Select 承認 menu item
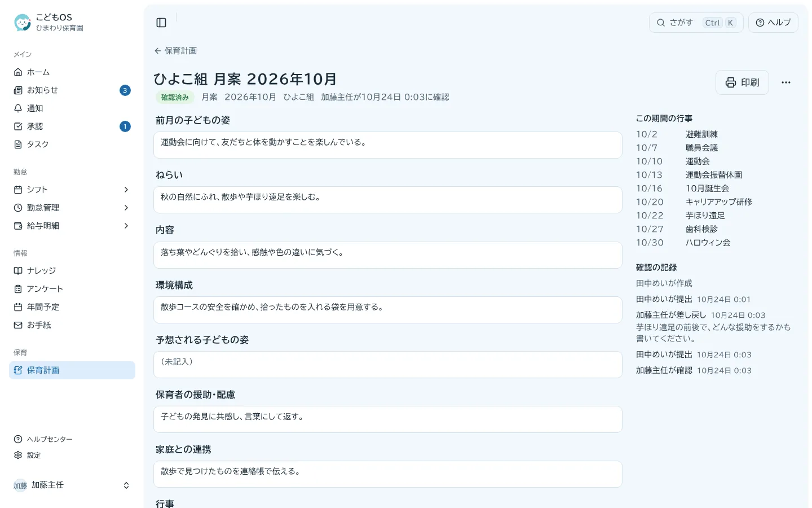This screenshot has width=812, height=508. 72,126
